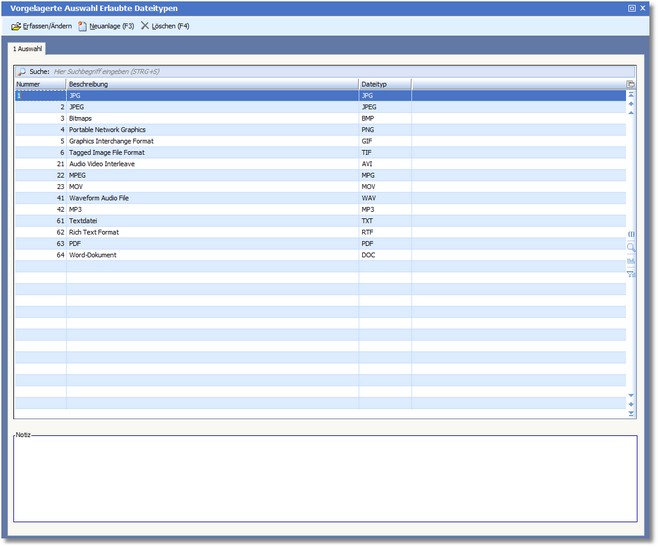Delete entry using Löschen (F4)
This screenshot has width=658, height=547.
coord(165,26)
